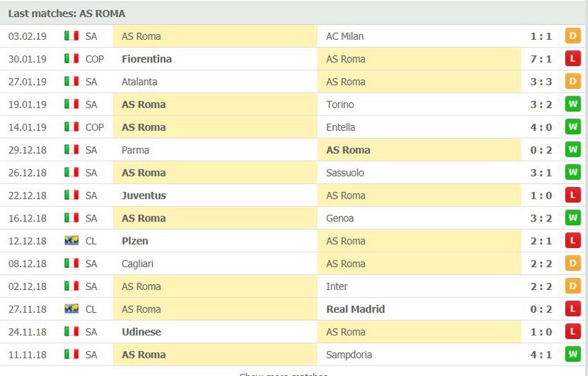Select the Sassuolo opponent name

coord(345,173)
